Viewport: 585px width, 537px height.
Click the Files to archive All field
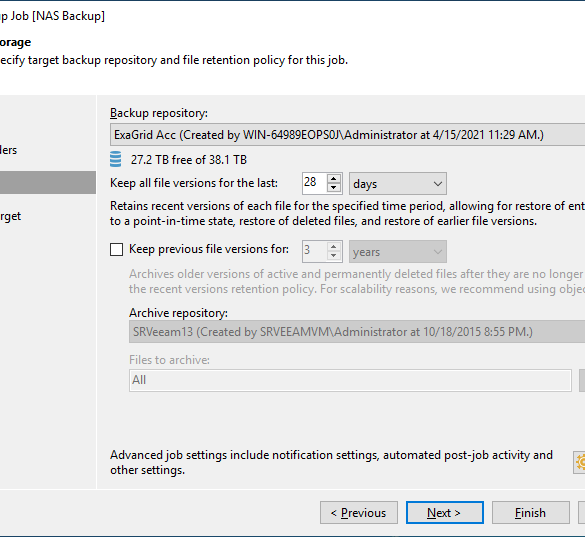click(350, 380)
